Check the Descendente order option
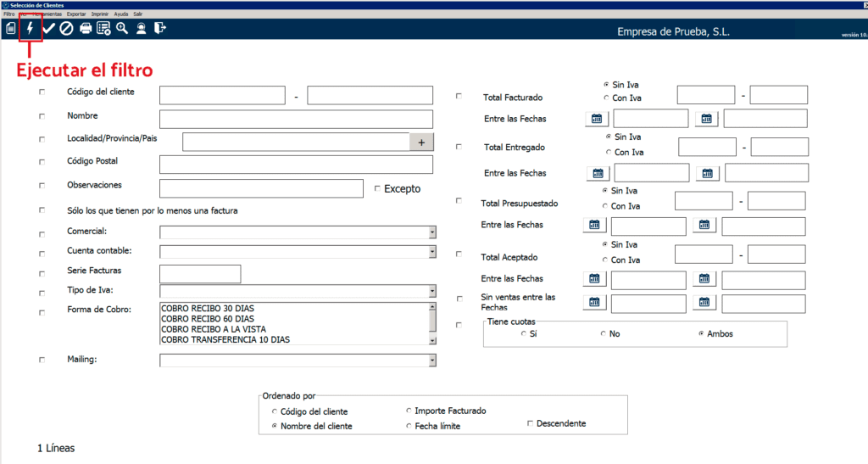 [531, 423]
